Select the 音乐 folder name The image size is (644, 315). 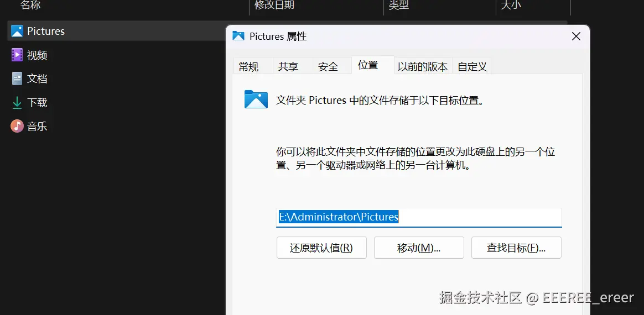click(x=37, y=126)
